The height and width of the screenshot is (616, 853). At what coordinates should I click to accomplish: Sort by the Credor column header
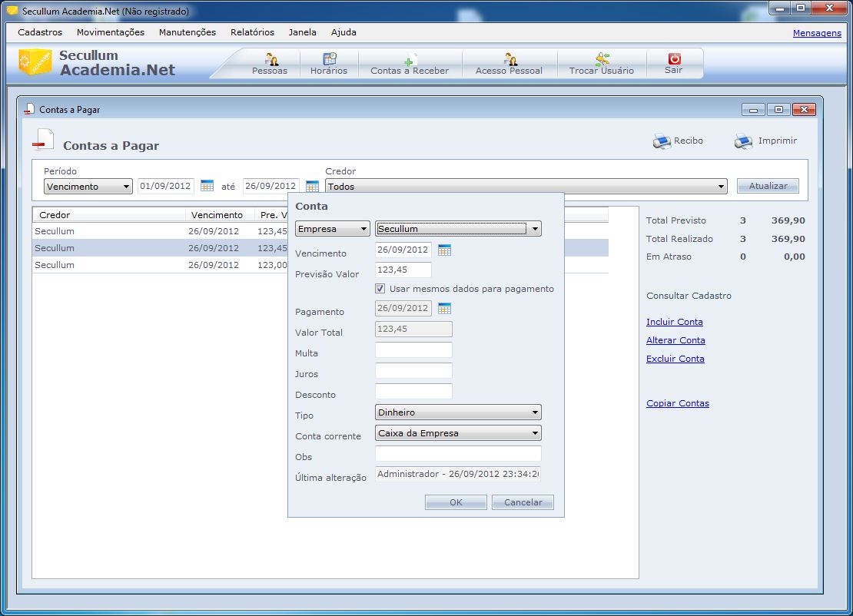pyautogui.click(x=109, y=215)
